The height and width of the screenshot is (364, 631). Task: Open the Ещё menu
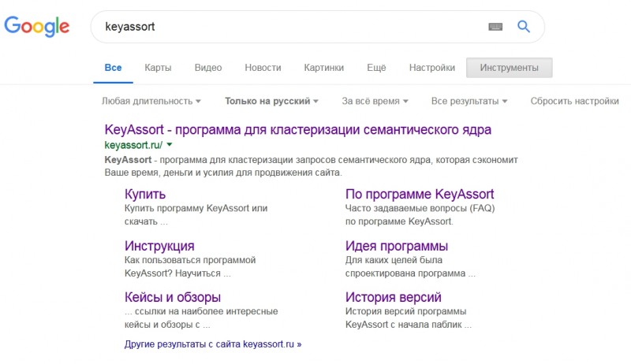(x=376, y=68)
